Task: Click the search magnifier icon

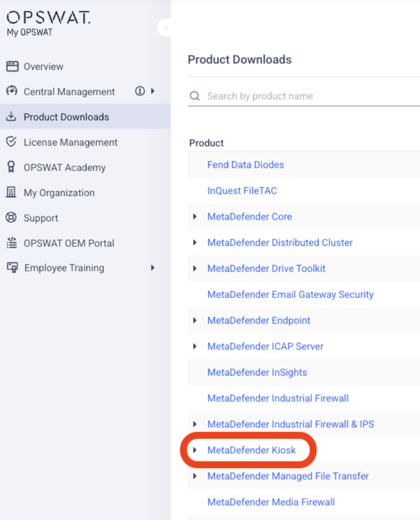Action: 194,96
